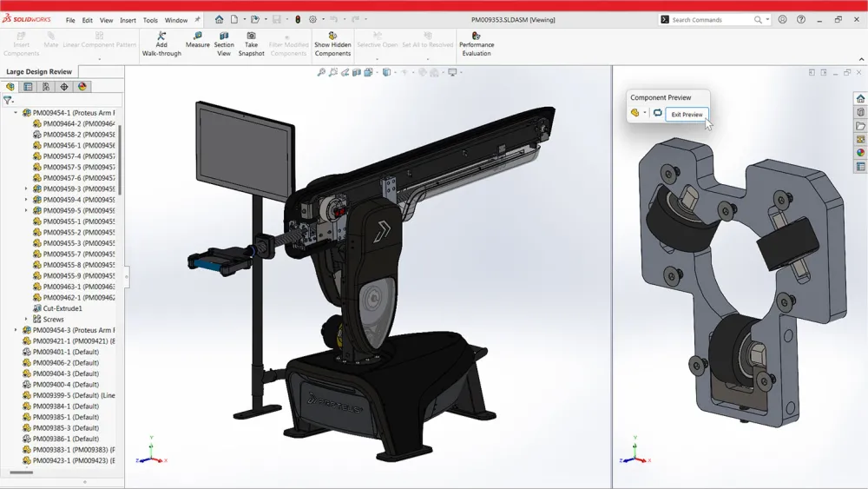Click the SOLIDWORKS Resources home icon in the task pane
Image resolution: width=868 pixels, height=489 pixels.
pos(860,98)
